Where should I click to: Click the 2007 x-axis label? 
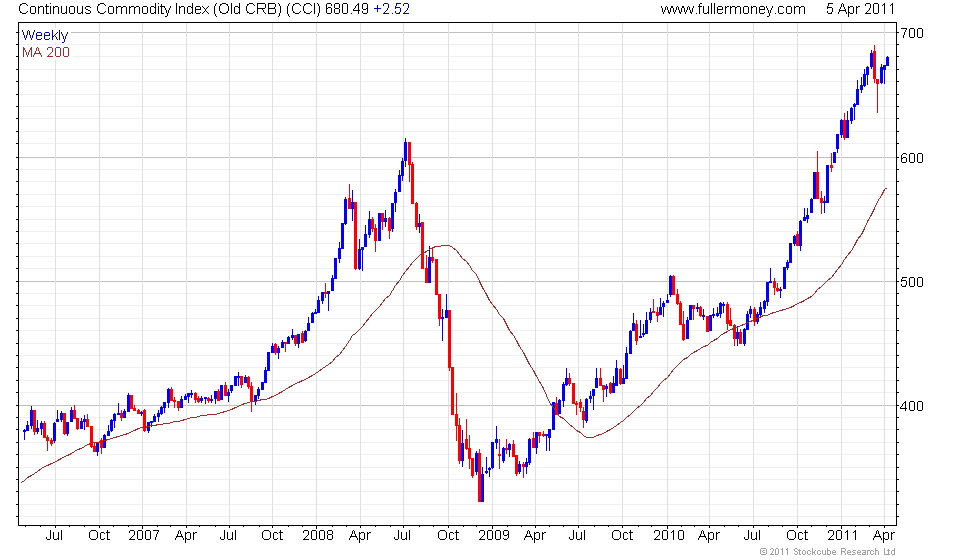click(144, 535)
